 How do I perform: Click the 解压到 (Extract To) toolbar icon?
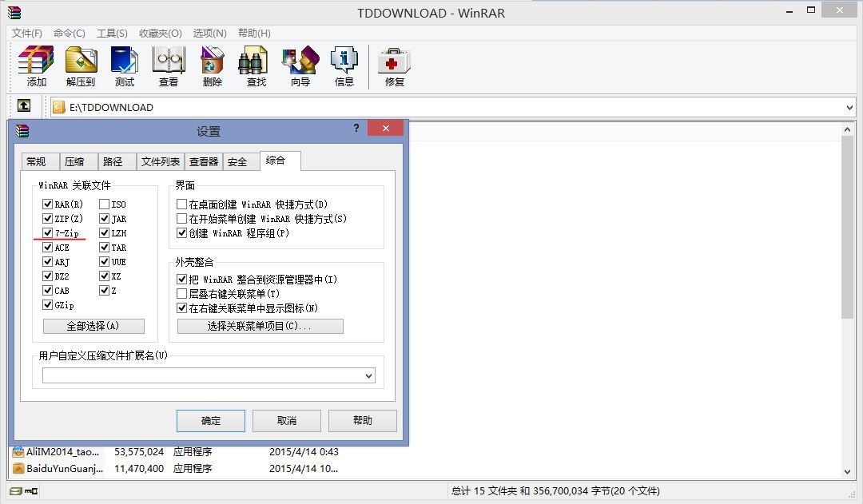click(x=81, y=60)
